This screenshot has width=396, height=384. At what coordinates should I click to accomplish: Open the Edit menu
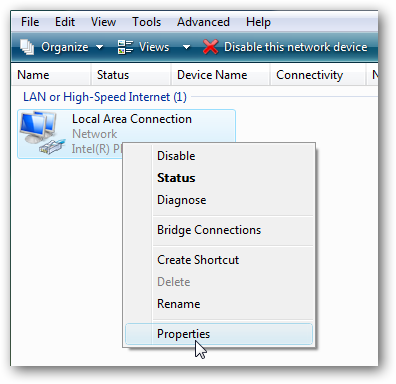point(65,22)
